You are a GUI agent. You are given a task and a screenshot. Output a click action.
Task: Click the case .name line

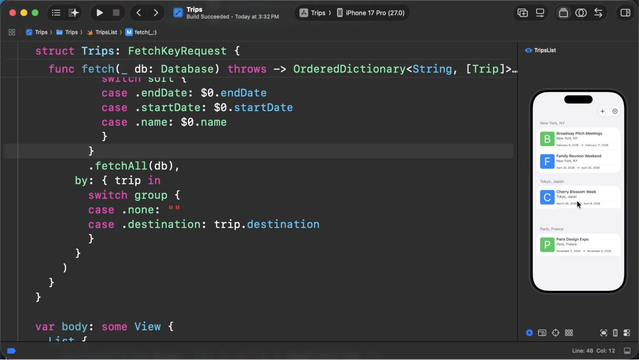click(164, 122)
